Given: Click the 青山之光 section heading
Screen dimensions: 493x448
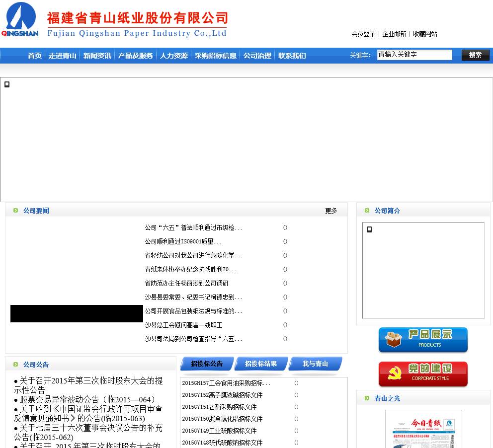Looking at the screenshot, I should point(387,399).
